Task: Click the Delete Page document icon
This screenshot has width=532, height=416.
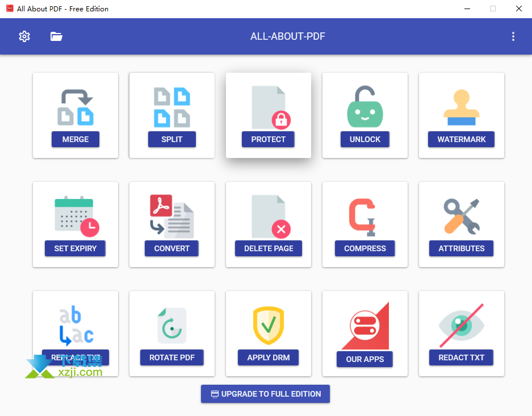Action: [x=271, y=217]
